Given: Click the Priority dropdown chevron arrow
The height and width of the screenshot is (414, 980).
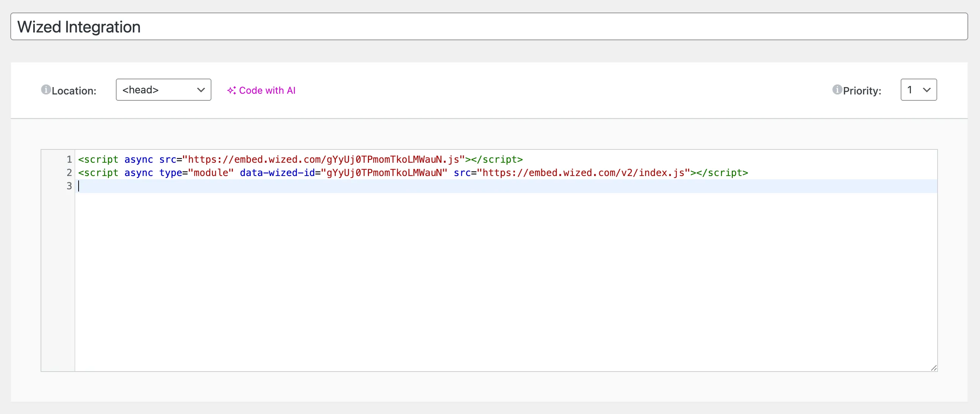Looking at the screenshot, I should [927, 90].
